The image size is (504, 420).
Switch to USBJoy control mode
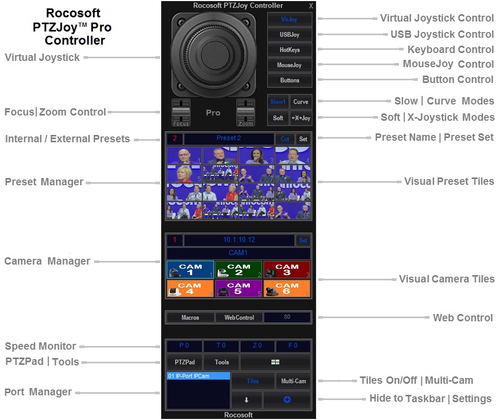289,35
